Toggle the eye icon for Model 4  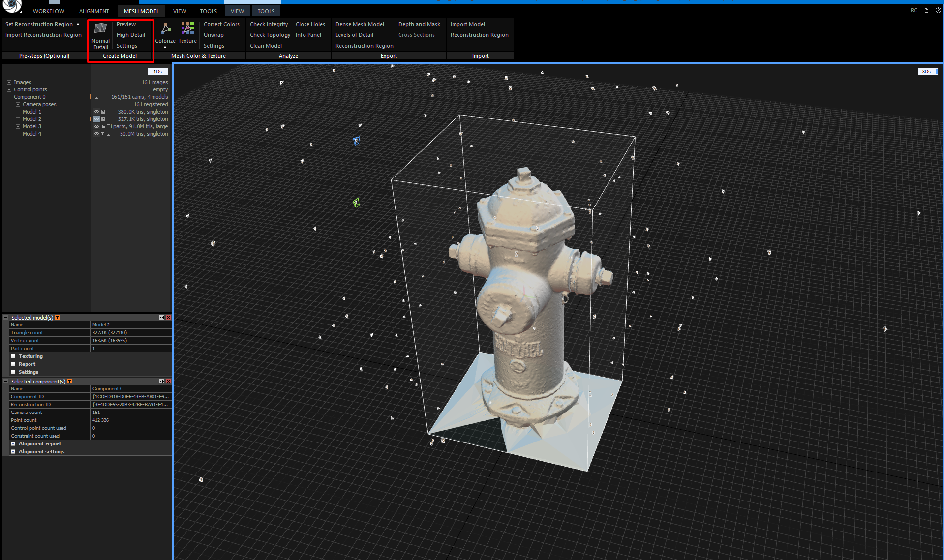(97, 134)
